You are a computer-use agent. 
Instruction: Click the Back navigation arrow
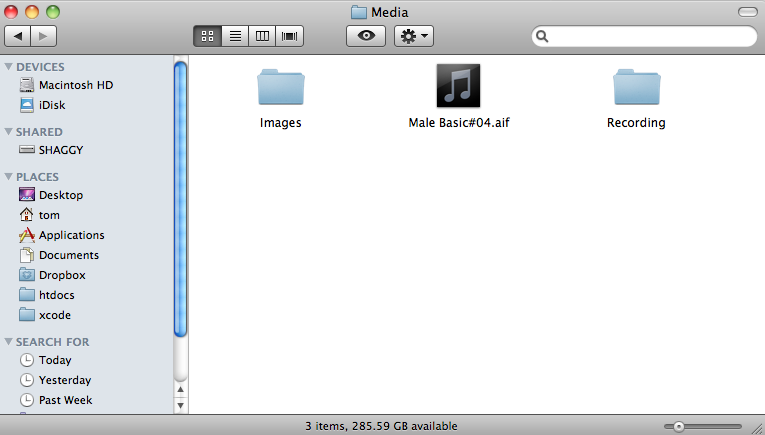pyautogui.click(x=18, y=36)
